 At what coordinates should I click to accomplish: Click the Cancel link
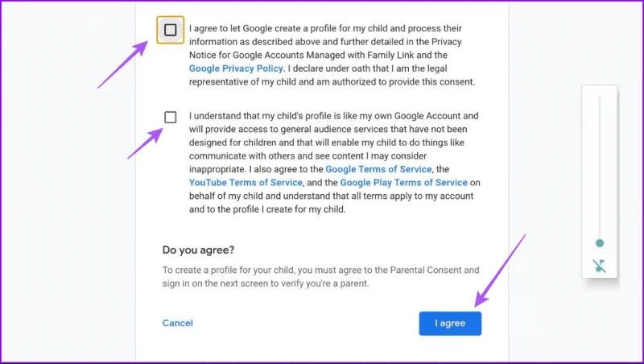pyautogui.click(x=177, y=323)
